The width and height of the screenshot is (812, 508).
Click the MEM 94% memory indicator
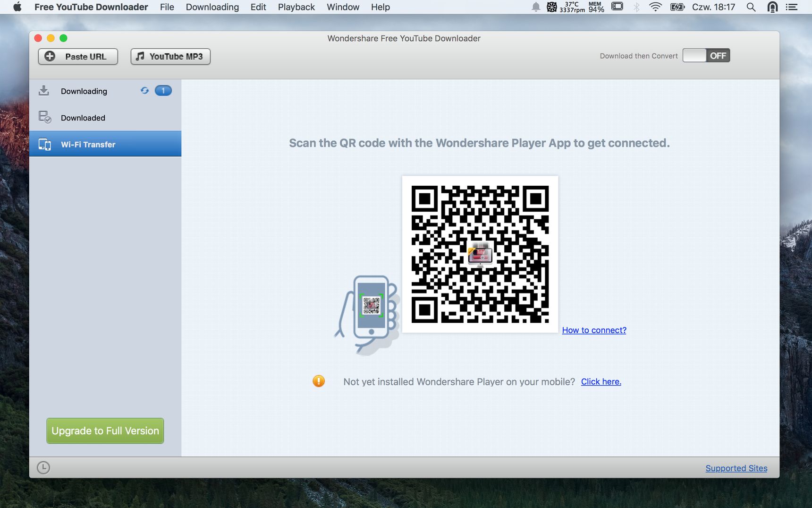[596, 7]
